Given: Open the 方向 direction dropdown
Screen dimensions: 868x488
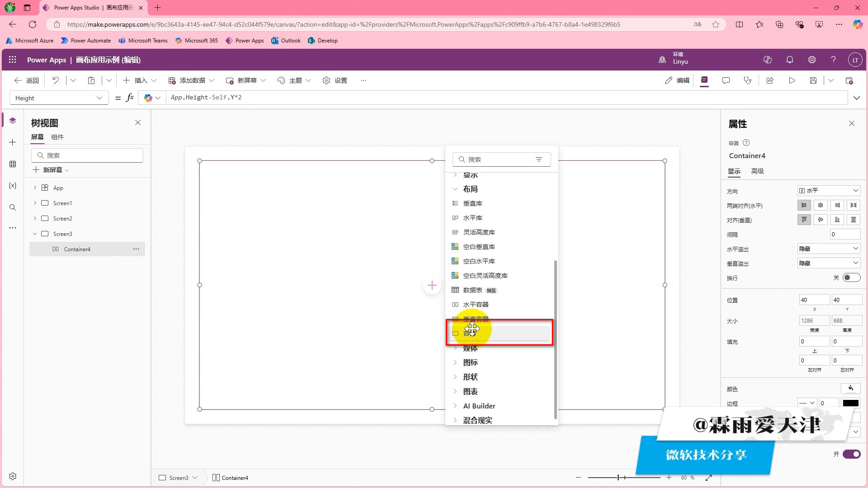Looking at the screenshot, I should point(828,191).
